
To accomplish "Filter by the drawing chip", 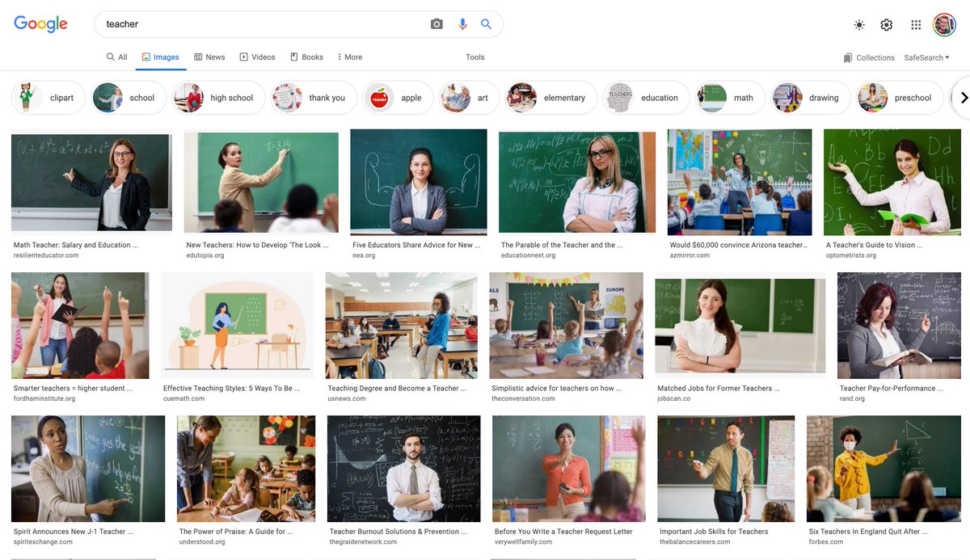I will tap(811, 98).
